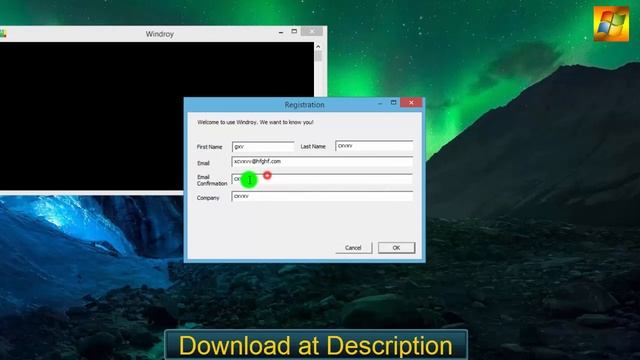This screenshot has height=360, width=640.
Task: Close the Registration dialog window
Action: click(411, 102)
